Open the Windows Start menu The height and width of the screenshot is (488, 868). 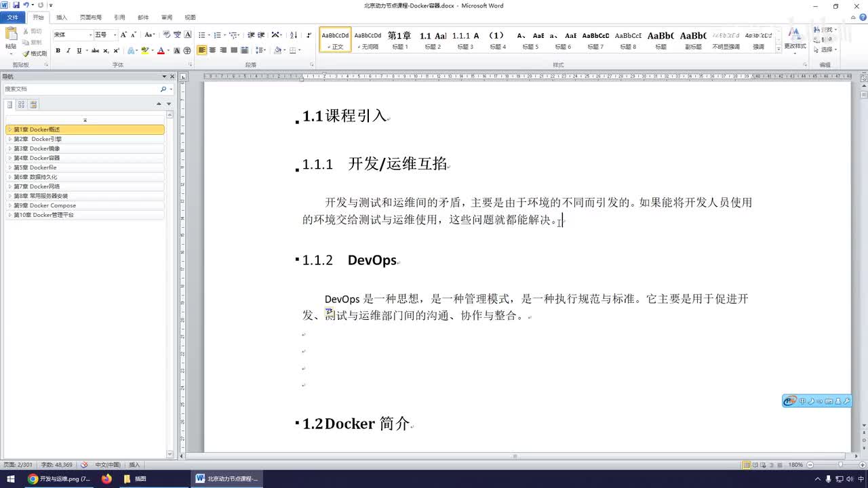[11, 479]
